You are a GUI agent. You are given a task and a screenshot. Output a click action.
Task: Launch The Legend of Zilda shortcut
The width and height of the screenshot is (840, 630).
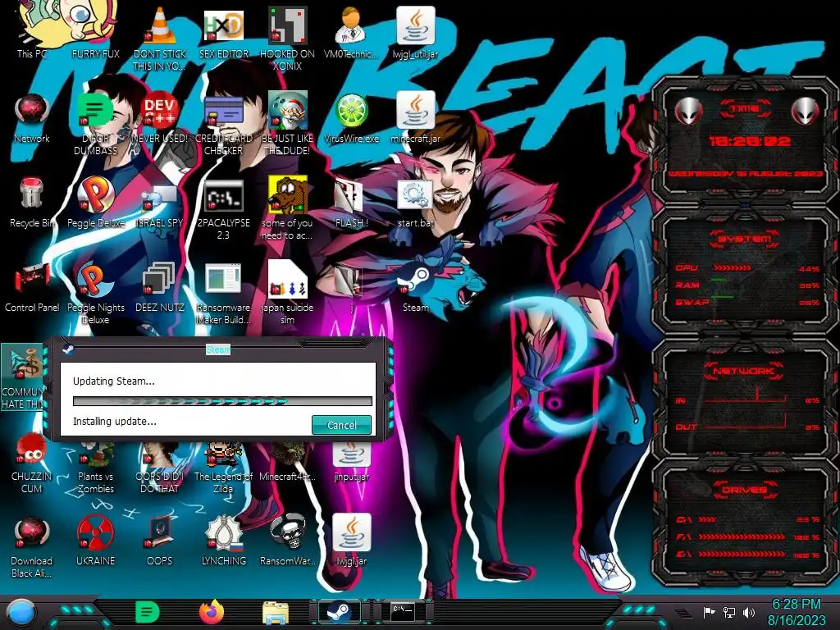click(223, 465)
